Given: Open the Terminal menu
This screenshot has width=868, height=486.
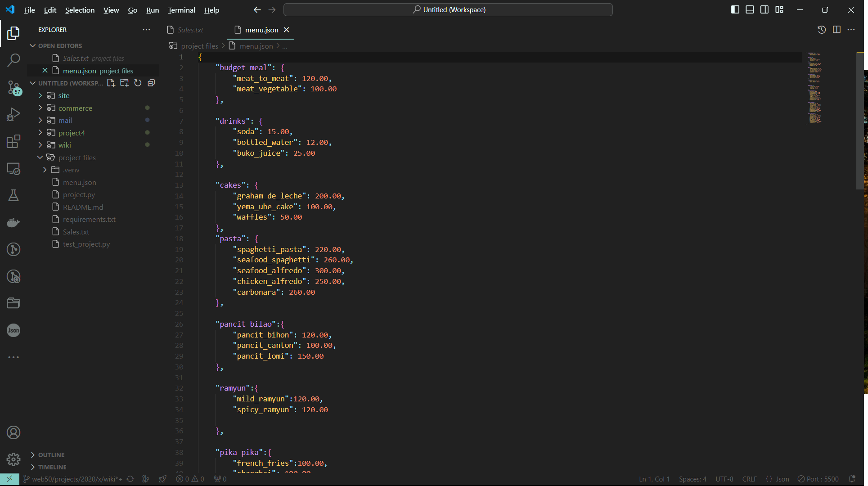Looking at the screenshot, I should tap(181, 10).
